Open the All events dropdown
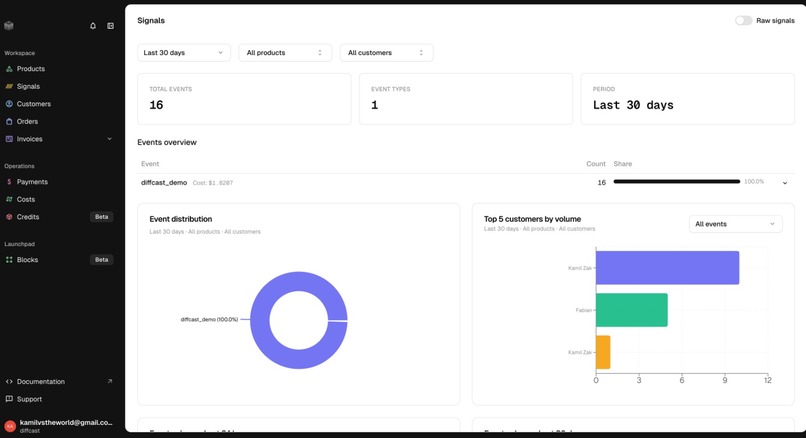This screenshot has width=806, height=438. pyautogui.click(x=736, y=224)
